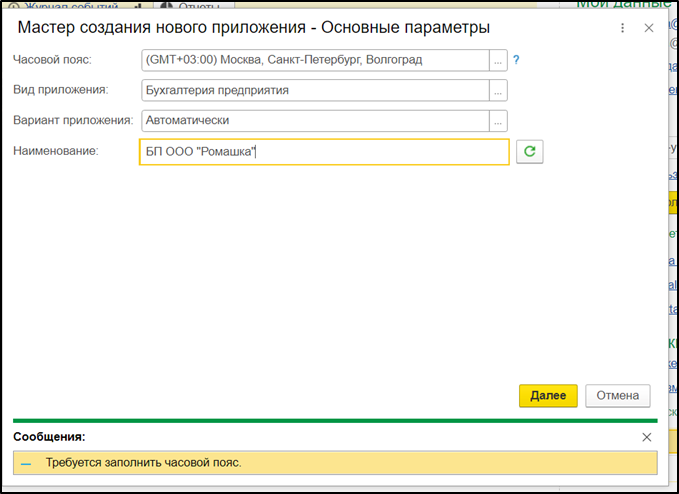Click the dash icon beside the message
This screenshot has height=494, width=679.
pyautogui.click(x=26, y=464)
